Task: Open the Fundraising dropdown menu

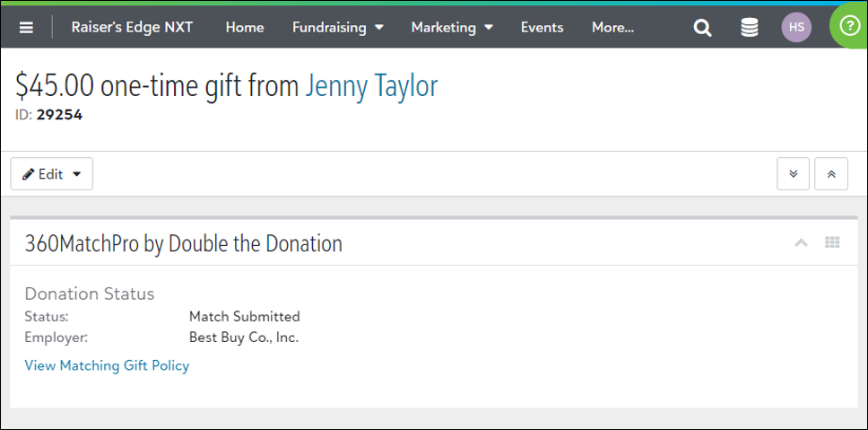Action: [338, 27]
